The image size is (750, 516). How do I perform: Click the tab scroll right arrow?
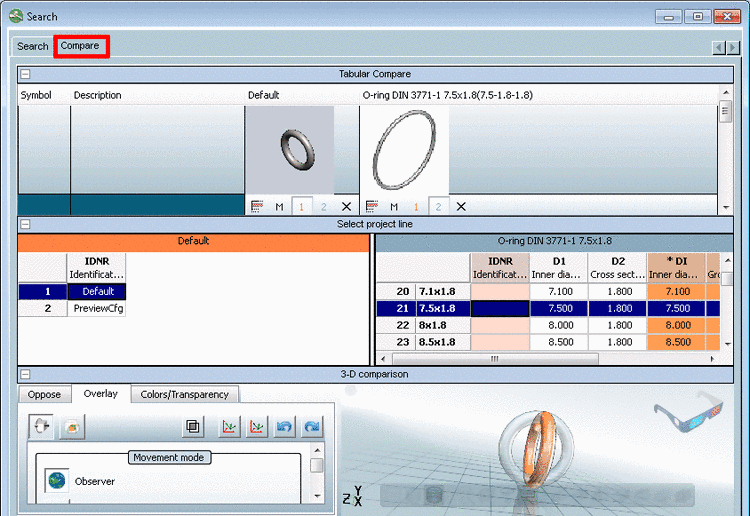coord(733,48)
